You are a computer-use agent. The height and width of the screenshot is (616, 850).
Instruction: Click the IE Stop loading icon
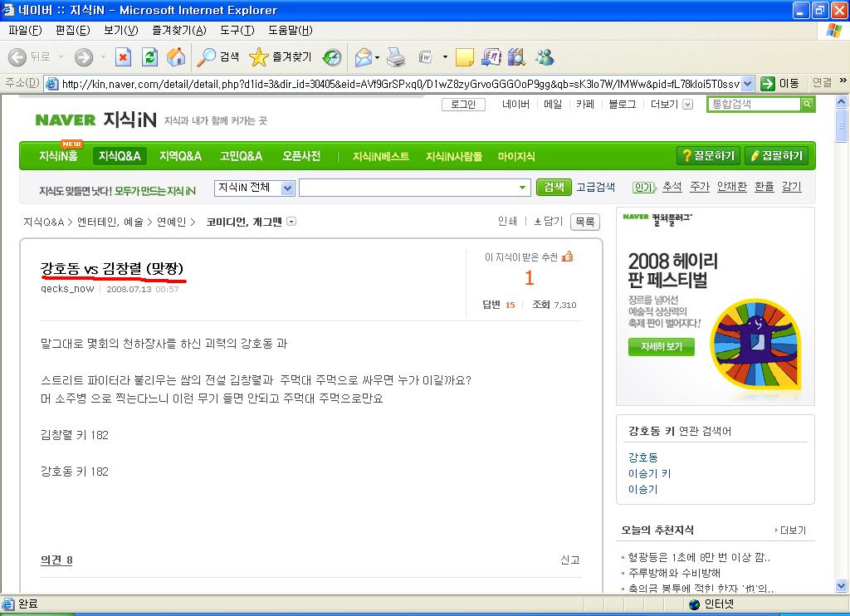(124, 57)
